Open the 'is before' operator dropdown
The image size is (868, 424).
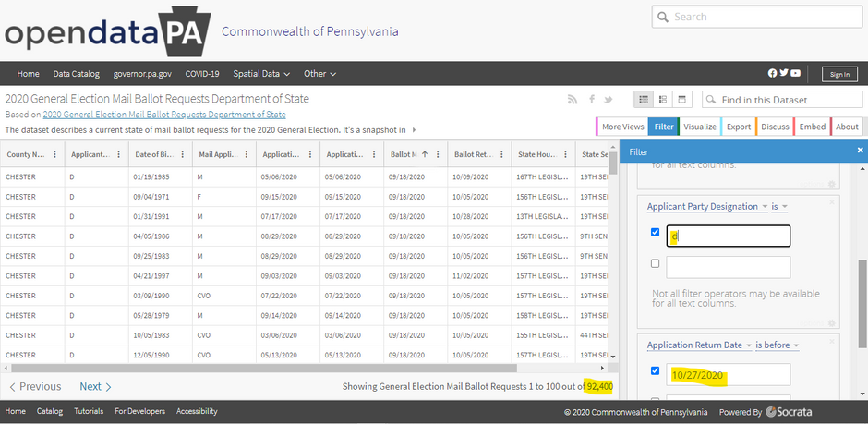[778, 345]
